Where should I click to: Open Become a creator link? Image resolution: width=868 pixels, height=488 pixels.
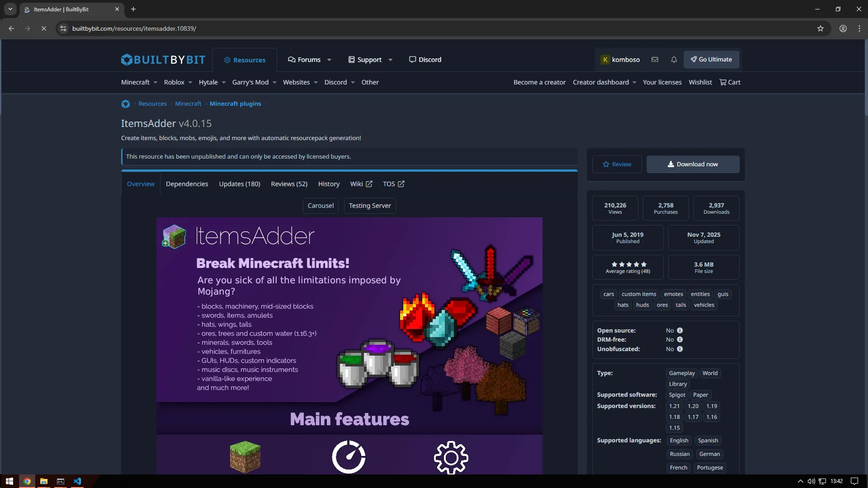pyautogui.click(x=539, y=82)
